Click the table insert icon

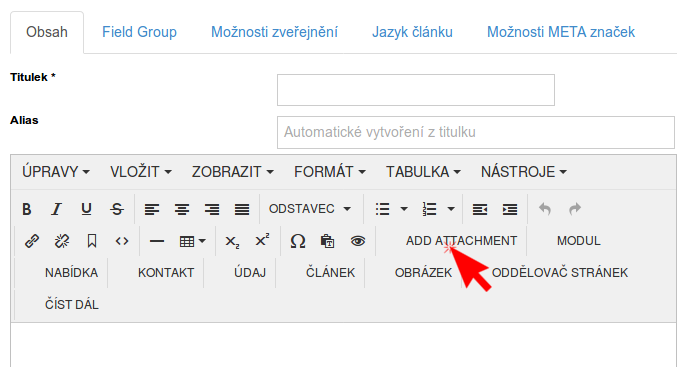(x=187, y=241)
